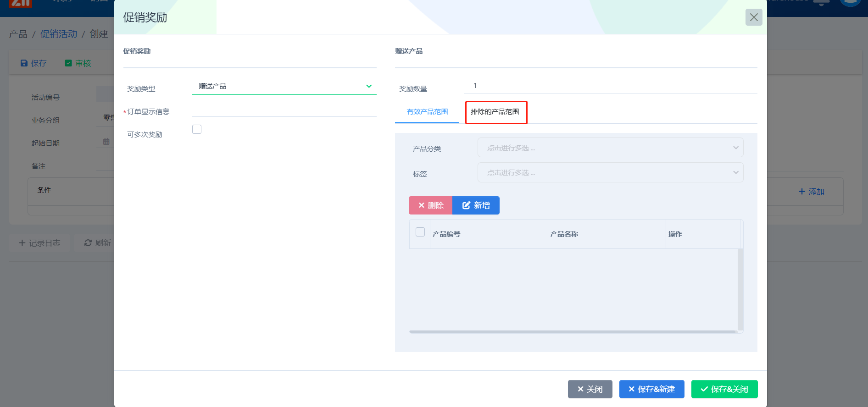Click the save disk icon beside 保存
The height and width of the screenshot is (407, 868).
(x=24, y=63)
